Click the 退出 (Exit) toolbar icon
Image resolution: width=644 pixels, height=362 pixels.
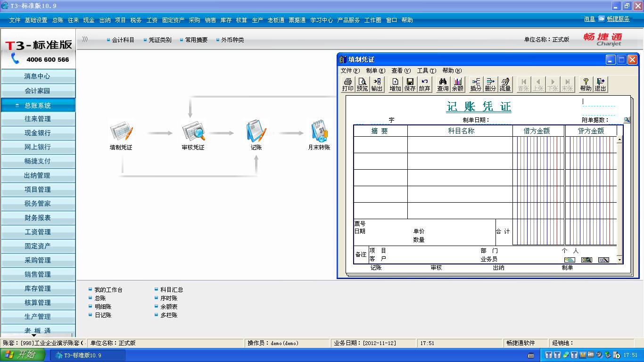600,84
